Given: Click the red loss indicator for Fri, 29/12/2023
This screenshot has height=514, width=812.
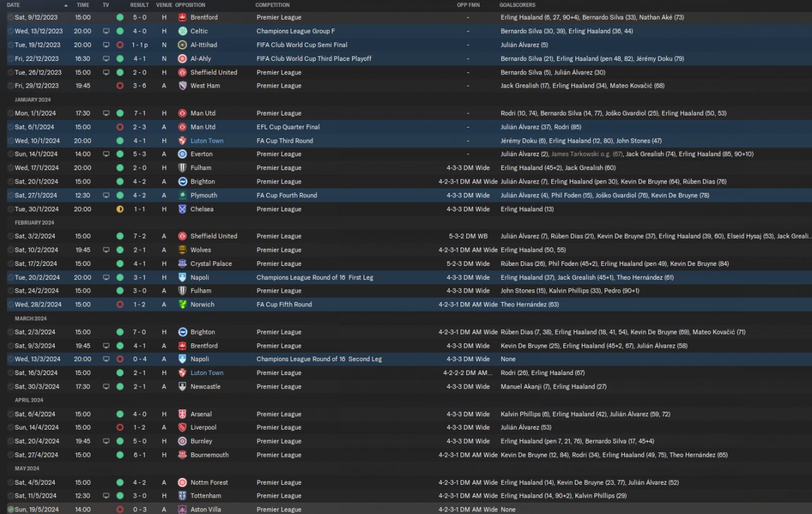Looking at the screenshot, I should click(120, 86).
